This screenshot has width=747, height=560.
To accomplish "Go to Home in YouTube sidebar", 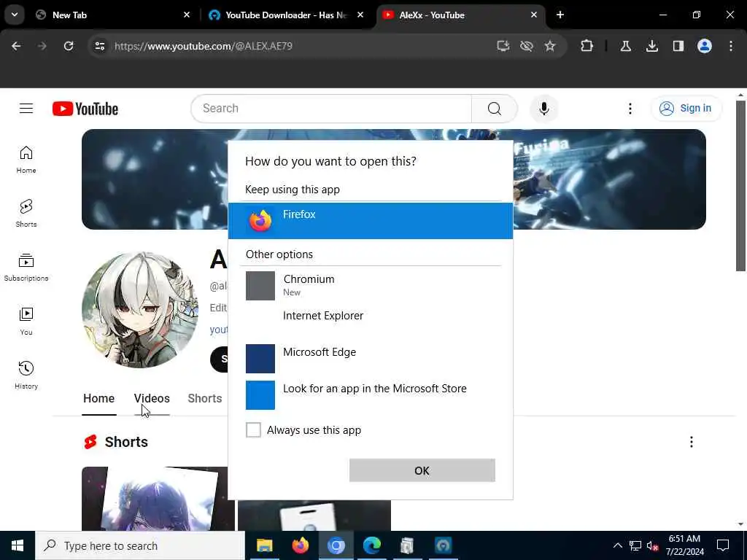I will 26,160.
